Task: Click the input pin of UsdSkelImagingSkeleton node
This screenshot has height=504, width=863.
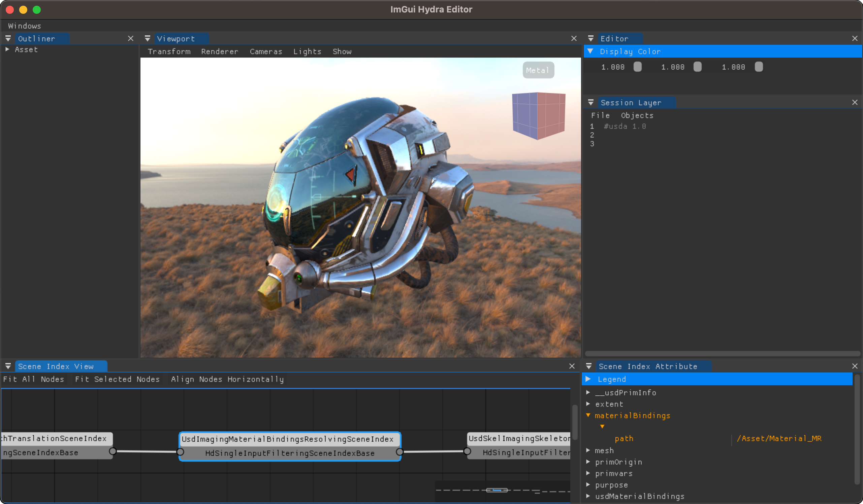Action: [x=467, y=452]
